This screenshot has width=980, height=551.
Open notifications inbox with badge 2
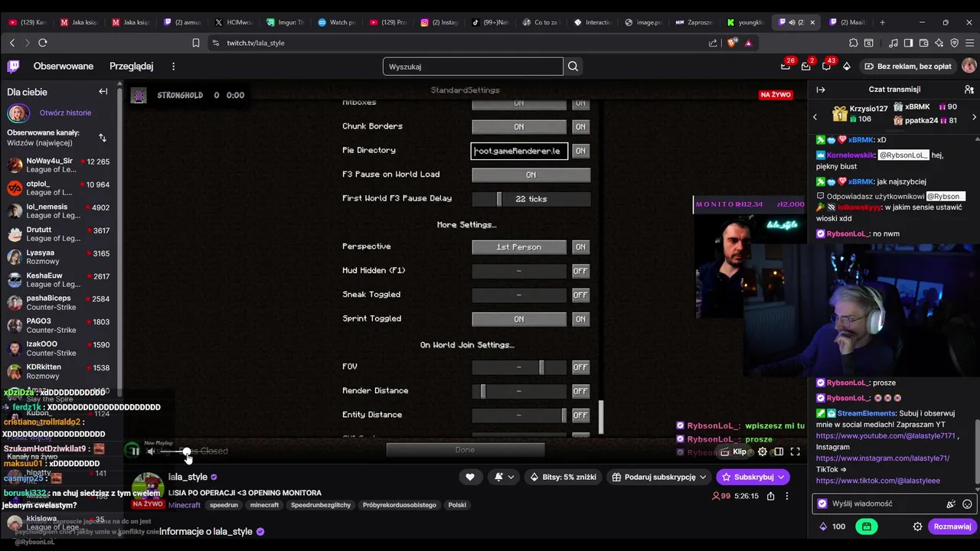coord(805,67)
